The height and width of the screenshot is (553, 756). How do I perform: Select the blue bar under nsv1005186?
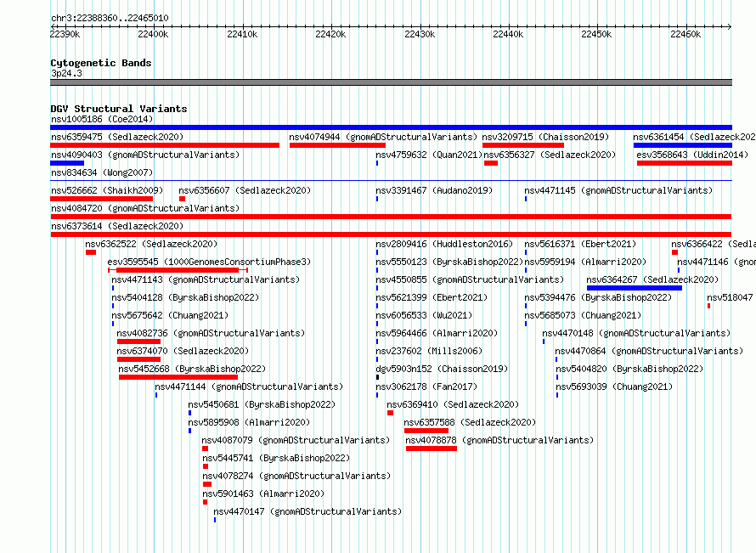391,127
